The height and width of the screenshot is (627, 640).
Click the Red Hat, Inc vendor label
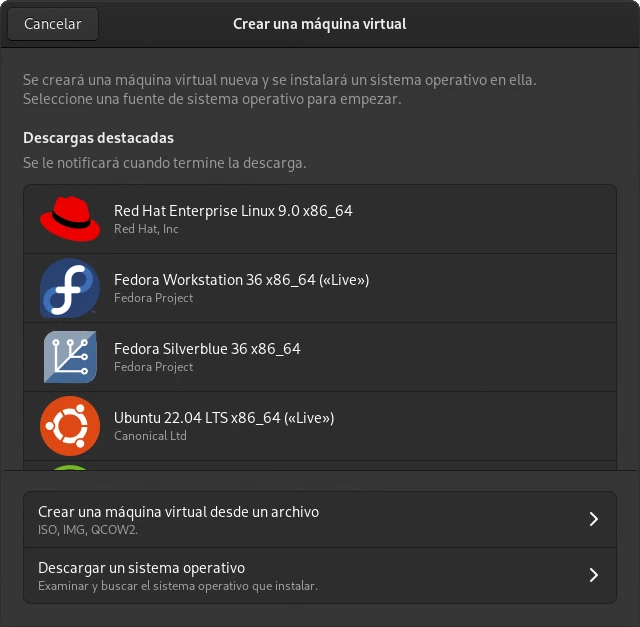(146, 229)
